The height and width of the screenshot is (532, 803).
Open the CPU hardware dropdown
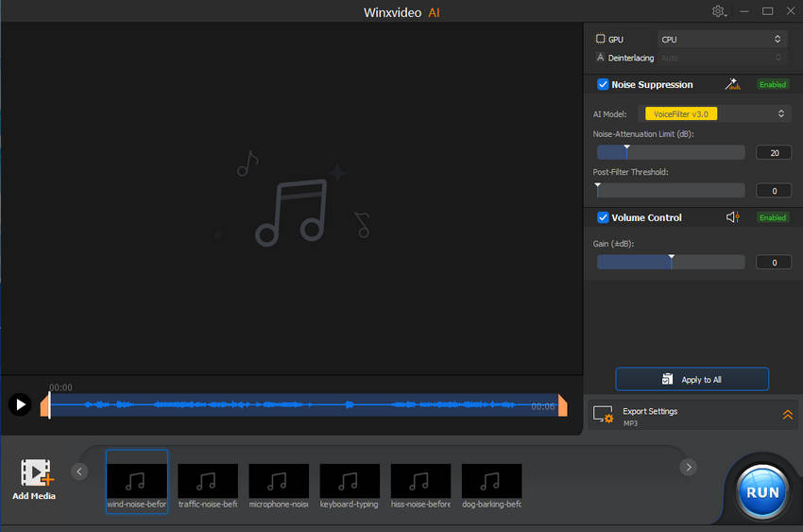721,40
